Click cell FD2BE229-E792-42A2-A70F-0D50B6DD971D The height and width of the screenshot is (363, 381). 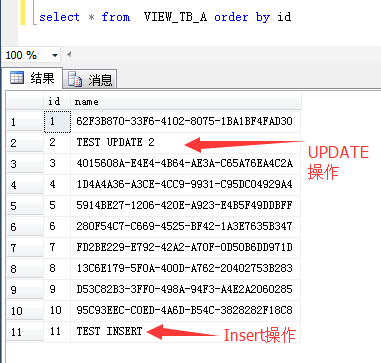point(186,248)
